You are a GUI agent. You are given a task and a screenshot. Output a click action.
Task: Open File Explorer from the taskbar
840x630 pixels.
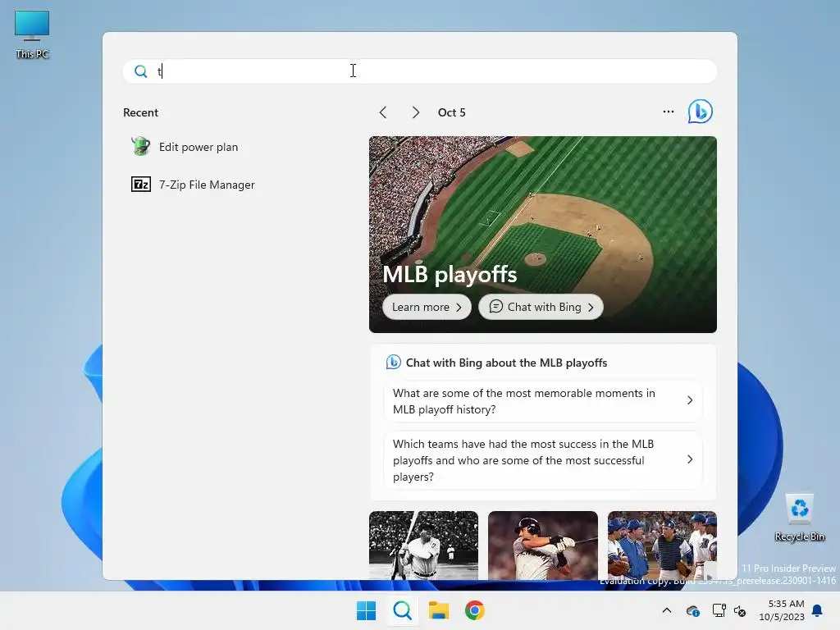point(439,610)
